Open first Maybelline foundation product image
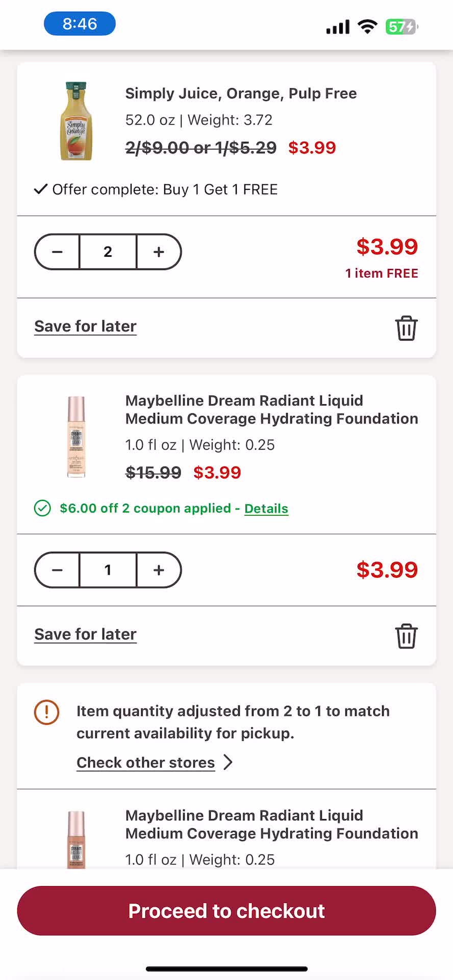Screen dimensions: 453x980 (77, 436)
